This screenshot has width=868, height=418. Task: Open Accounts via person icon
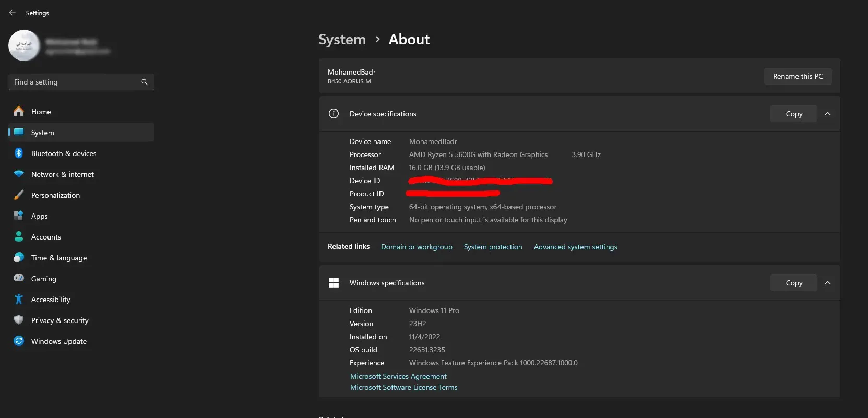pos(19,236)
